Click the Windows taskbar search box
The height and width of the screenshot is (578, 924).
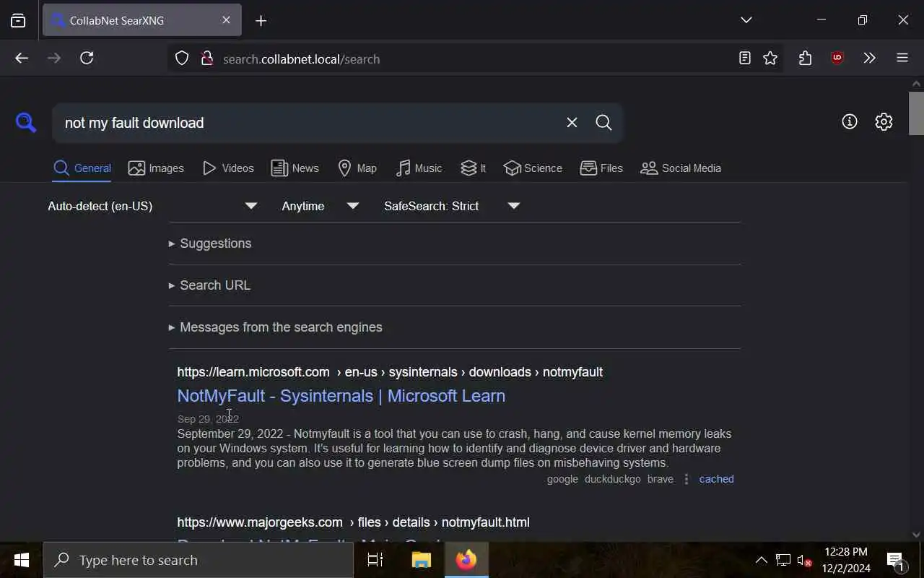click(x=199, y=560)
